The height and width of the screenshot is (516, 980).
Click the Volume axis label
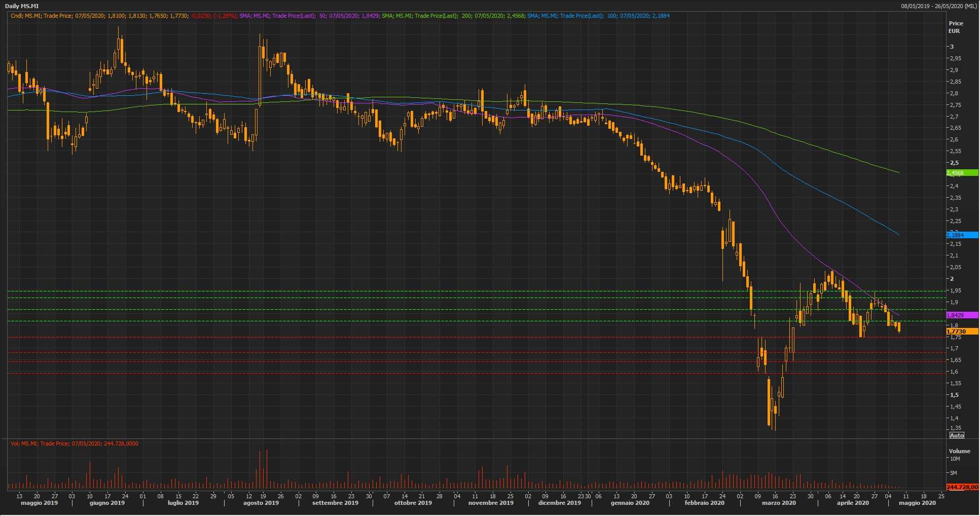click(959, 451)
